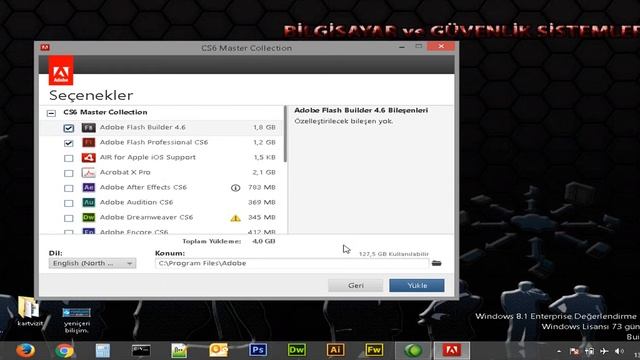Check the Adobe Audition CS6 checkbox
Screen dimensions: 640x360
tap(69, 203)
